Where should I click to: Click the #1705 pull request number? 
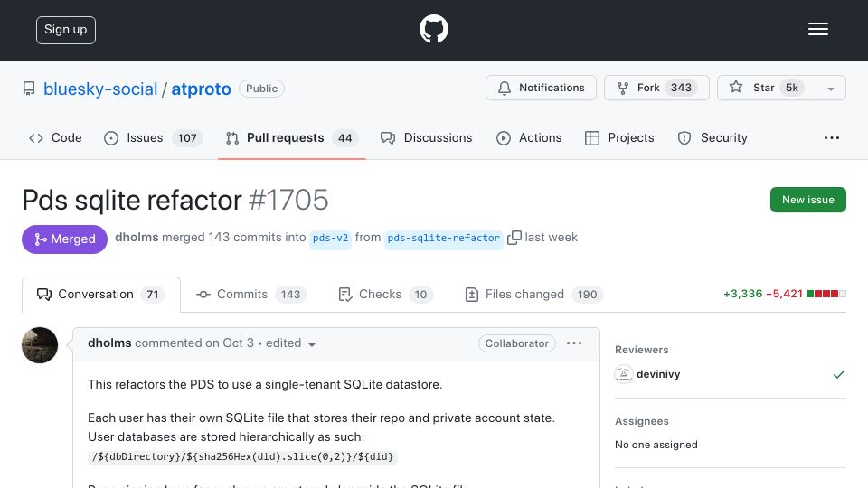(288, 200)
